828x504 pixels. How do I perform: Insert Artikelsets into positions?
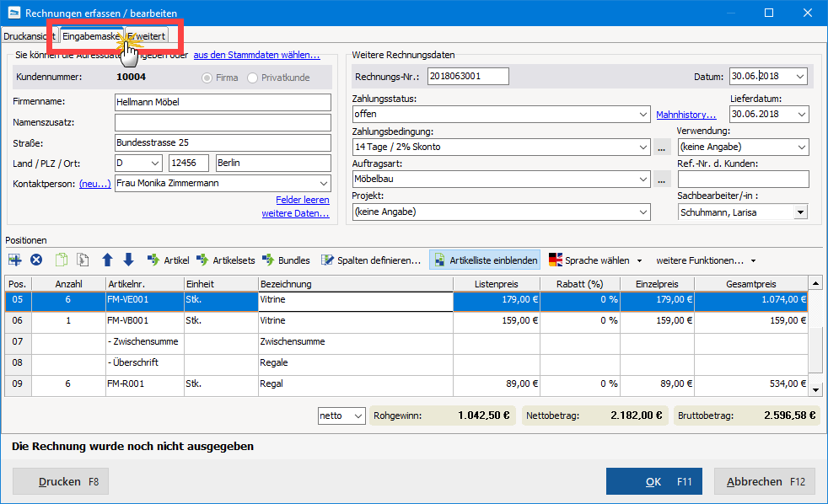(225, 260)
